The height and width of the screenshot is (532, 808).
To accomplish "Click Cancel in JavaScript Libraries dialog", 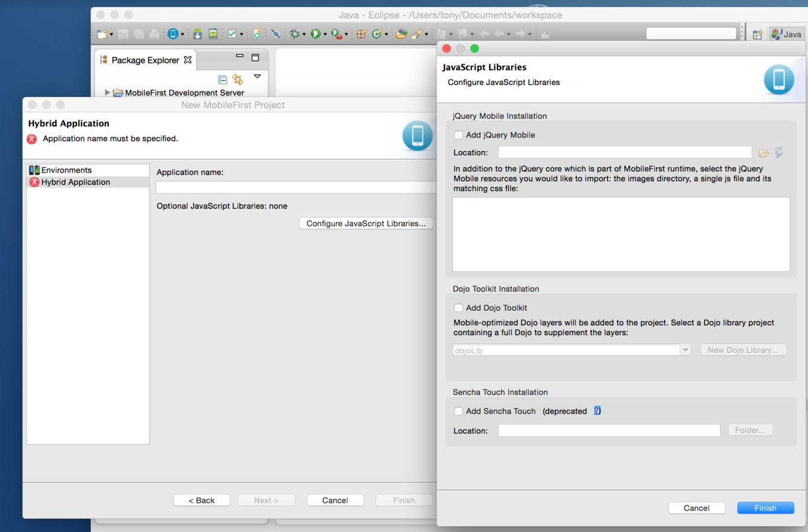I will tap(696, 508).
